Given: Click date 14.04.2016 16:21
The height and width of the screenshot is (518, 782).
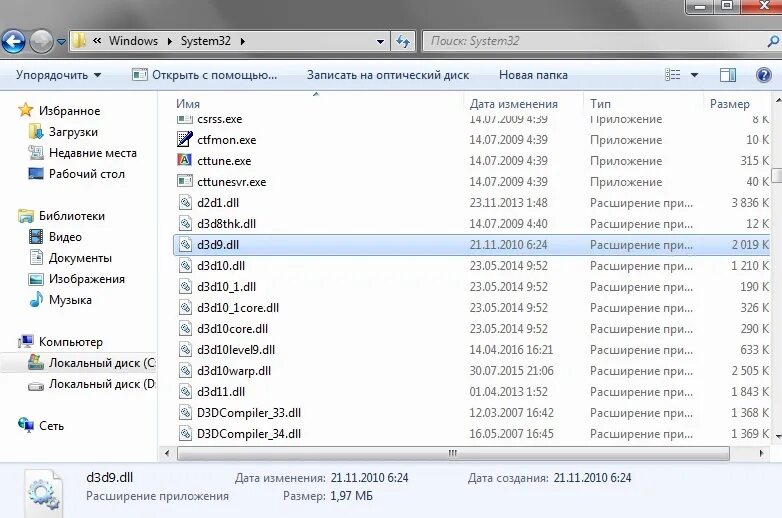Looking at the screenshot, I should point(511,350).
